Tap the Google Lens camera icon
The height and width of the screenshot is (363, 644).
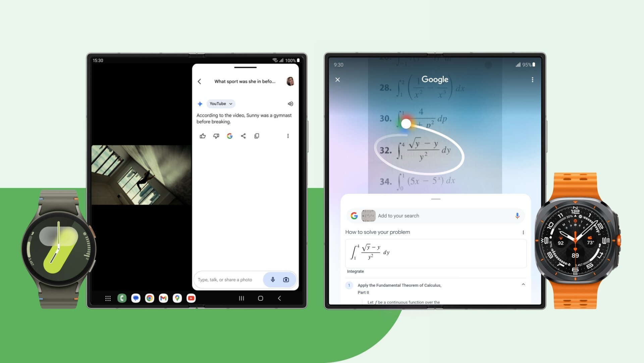coord(287,279)
